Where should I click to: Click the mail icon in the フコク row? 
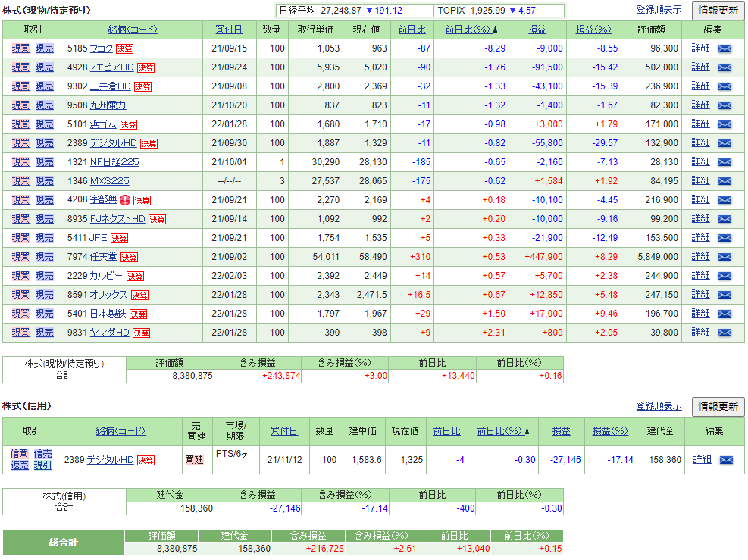tap(725, 48)
